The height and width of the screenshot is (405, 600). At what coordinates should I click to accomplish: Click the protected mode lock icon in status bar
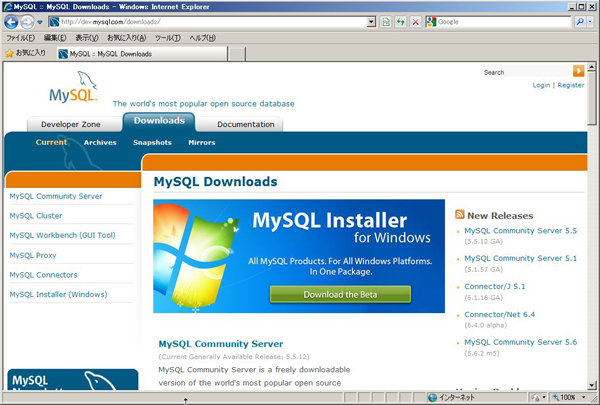click(536, 398)
